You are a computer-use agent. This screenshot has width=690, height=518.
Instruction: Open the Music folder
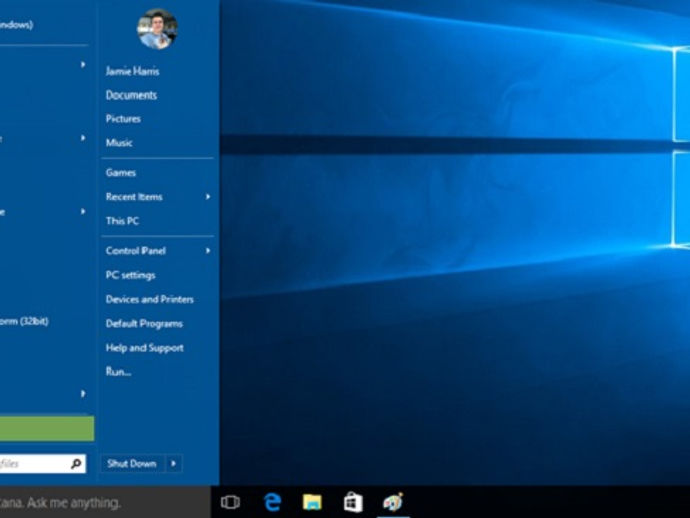pos(119,143)
